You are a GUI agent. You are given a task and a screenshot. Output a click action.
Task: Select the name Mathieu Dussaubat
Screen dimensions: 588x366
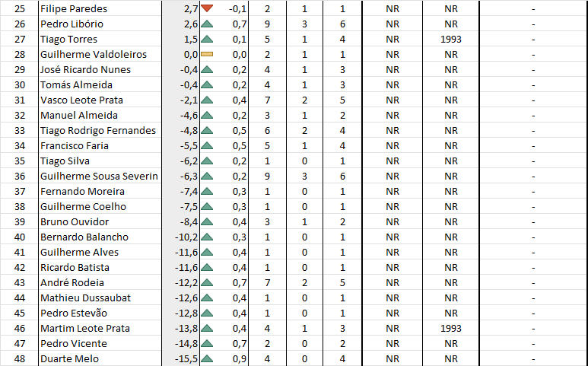pos(85,298)
